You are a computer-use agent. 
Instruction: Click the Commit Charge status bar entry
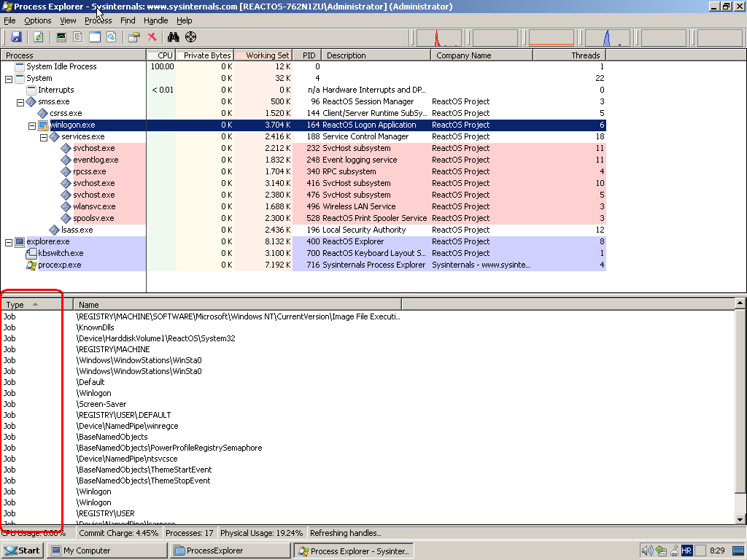[119, 533]
